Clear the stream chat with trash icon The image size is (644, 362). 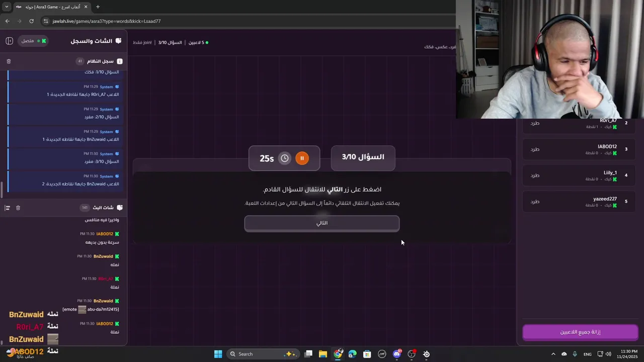[x=18, y=208]
